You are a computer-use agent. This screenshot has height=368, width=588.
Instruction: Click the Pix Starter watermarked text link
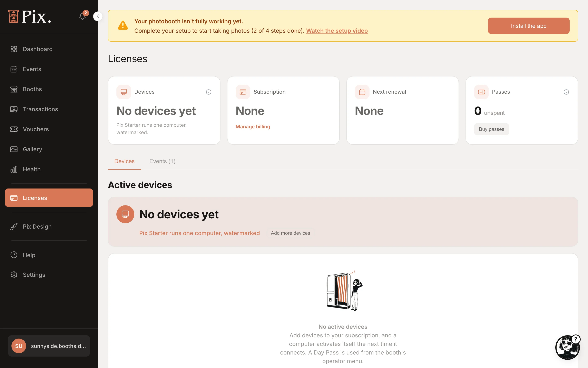click(199, 233)
